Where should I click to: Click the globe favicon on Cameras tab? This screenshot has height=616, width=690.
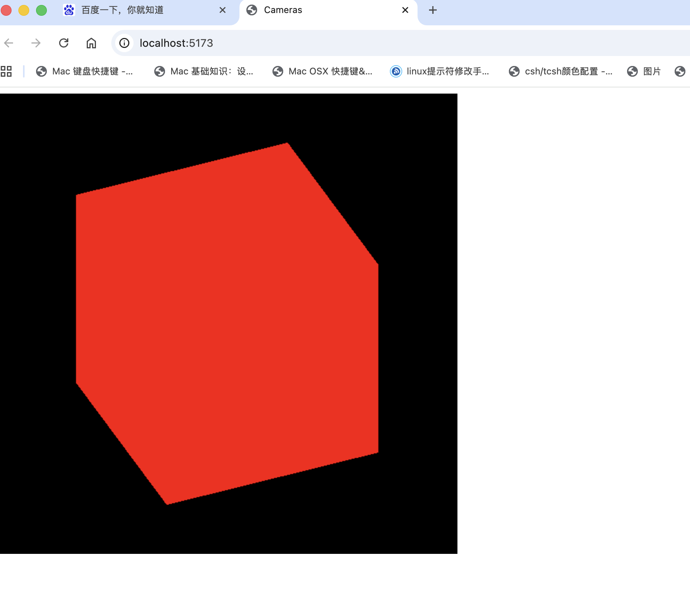252,10
